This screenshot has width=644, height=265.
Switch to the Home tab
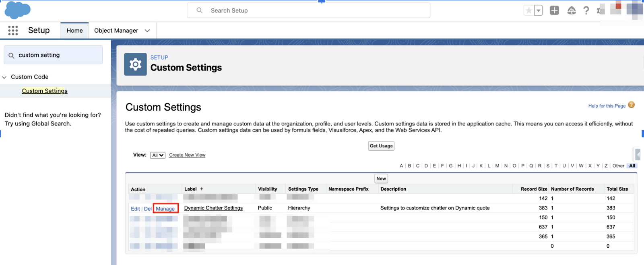(74, 31)
